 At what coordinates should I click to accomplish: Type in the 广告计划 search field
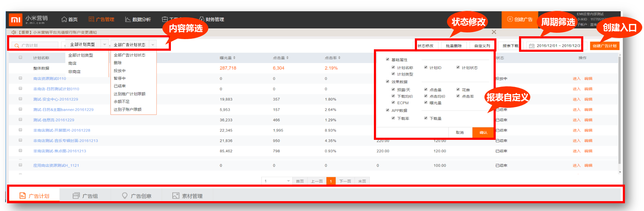[38, 45]
